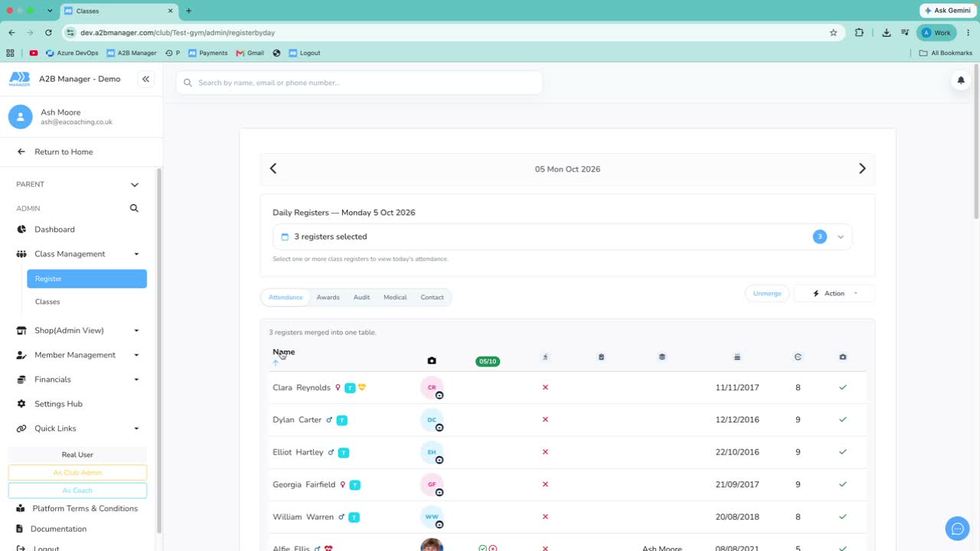Toggle Clara Reynolds' red cross mark
980x551 pixels.
tap(545, 387)
